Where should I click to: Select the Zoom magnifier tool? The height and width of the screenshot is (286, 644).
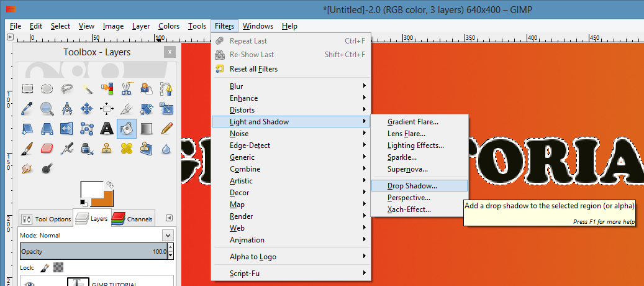(47, 108)
